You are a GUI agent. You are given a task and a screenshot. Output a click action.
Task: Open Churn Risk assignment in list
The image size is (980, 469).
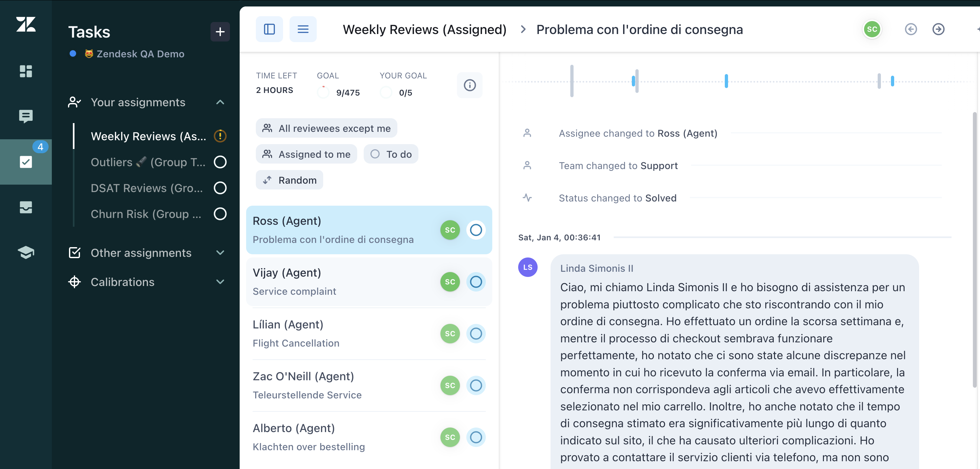tap(146, 214)
